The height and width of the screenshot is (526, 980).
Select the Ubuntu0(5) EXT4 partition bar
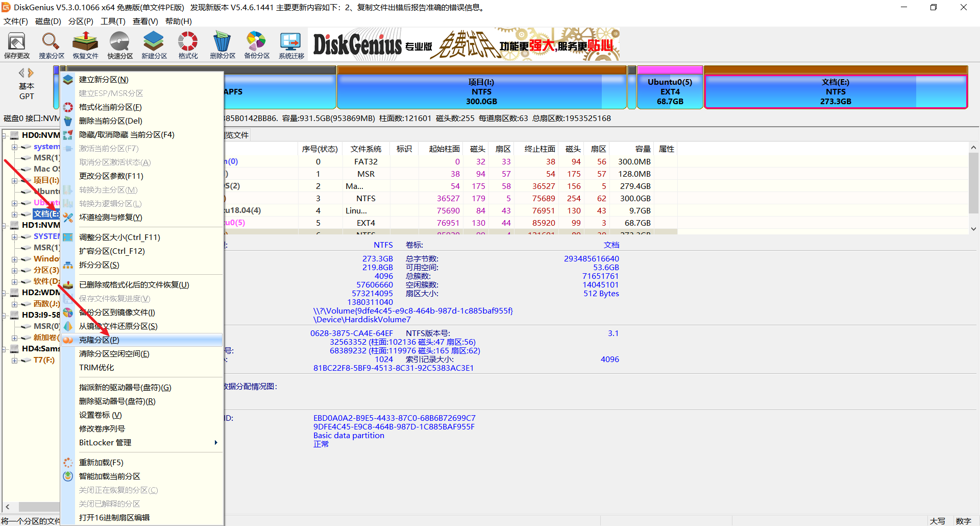tap(670, 87)
